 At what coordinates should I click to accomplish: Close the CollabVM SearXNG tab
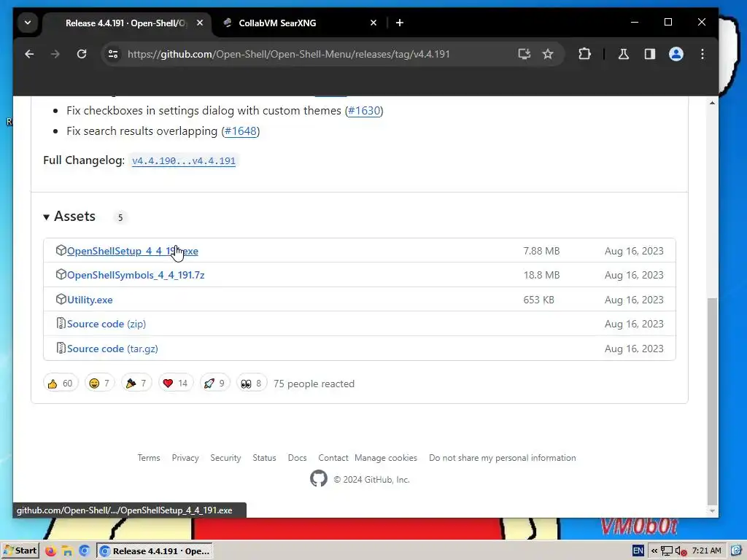(x=373, y=23)
